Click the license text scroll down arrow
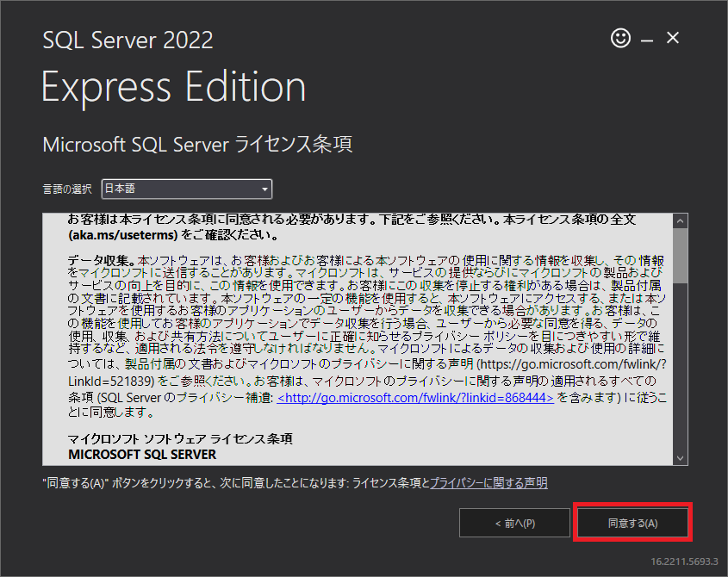728x577 pixels. coord(680,458)
